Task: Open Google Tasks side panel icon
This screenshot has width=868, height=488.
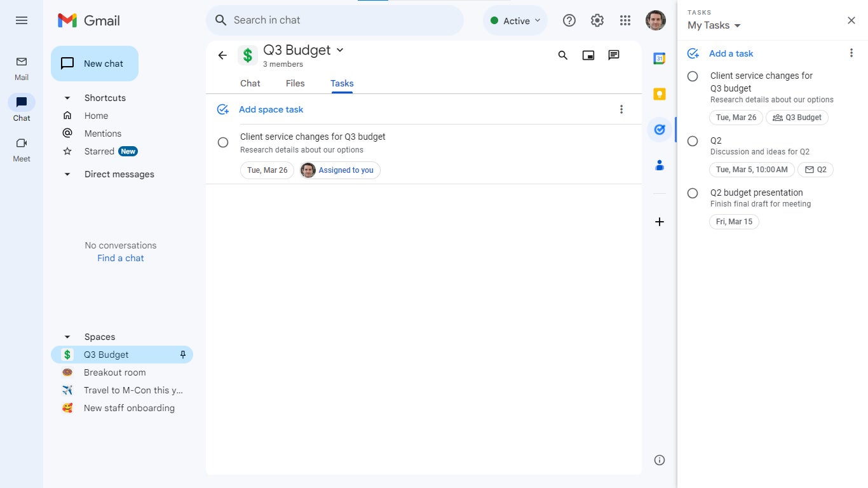Action: point(660,130)
